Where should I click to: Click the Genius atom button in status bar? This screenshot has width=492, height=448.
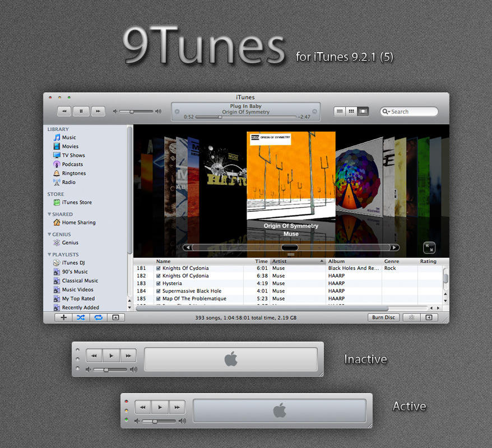411,318
